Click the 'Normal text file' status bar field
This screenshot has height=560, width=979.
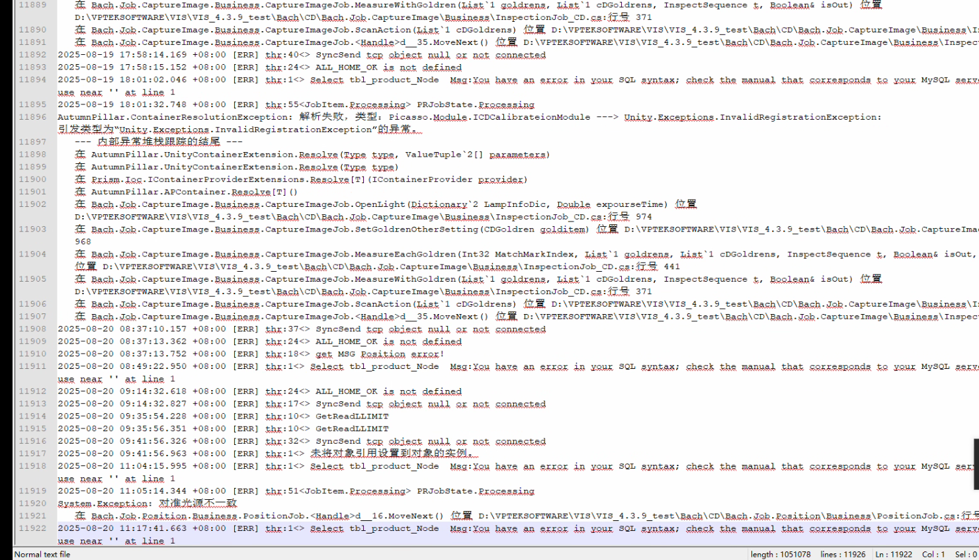(x=42, y=555)
